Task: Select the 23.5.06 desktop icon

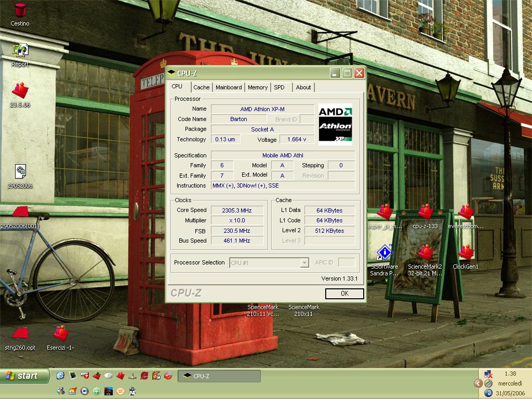Action: point(20,95)
